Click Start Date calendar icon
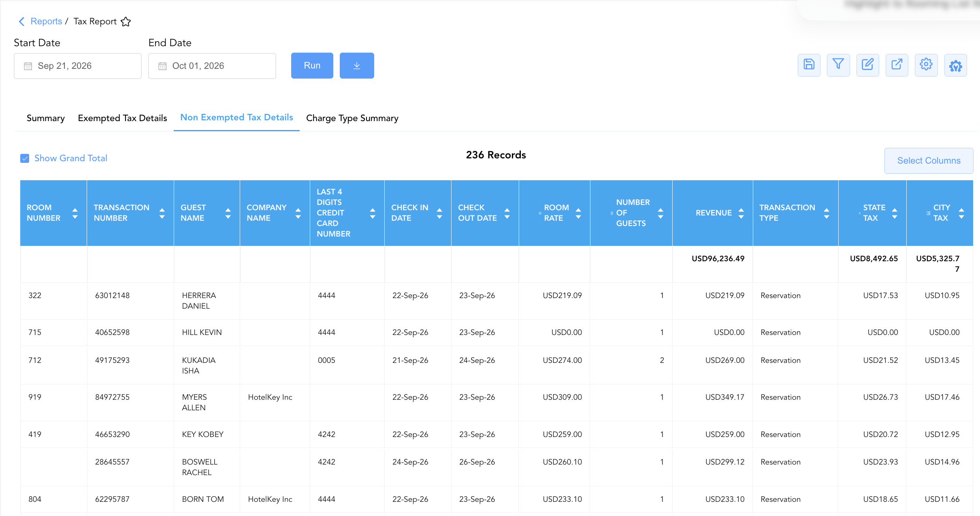Image resolution: width=980 pixels, height=516 pixels. coord(28,66)
